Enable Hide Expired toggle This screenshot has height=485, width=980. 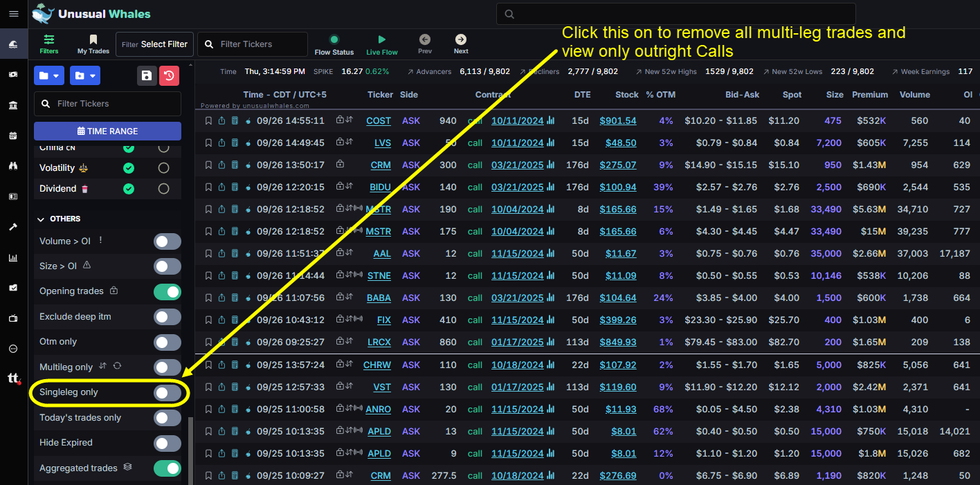coord(167,443)
